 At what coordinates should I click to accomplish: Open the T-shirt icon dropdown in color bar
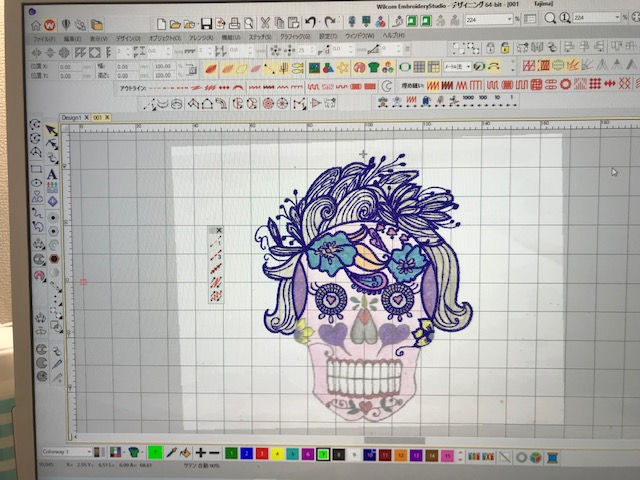click(142, 452)
